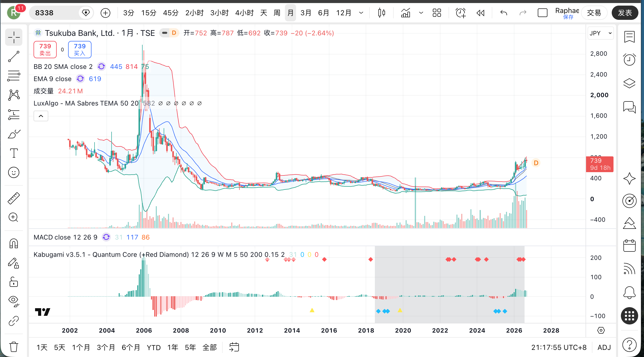
Task: Select the 12月 interval
Action: click(344, 13)
